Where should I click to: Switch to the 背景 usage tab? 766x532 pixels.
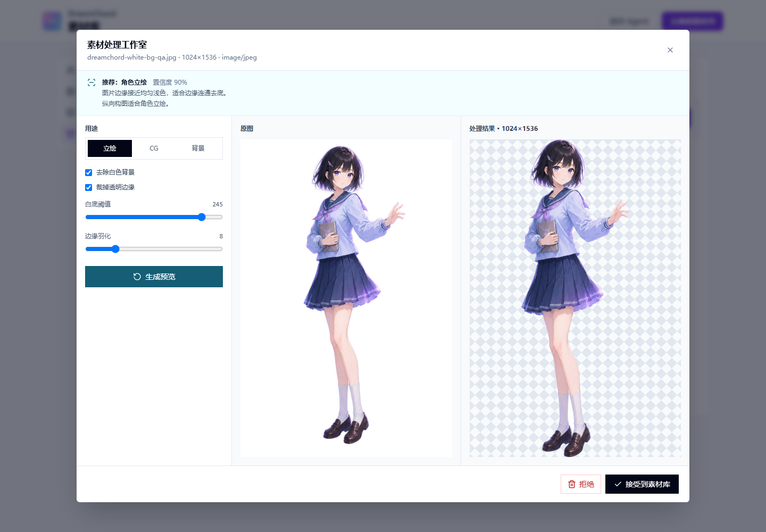click(198, 148)
